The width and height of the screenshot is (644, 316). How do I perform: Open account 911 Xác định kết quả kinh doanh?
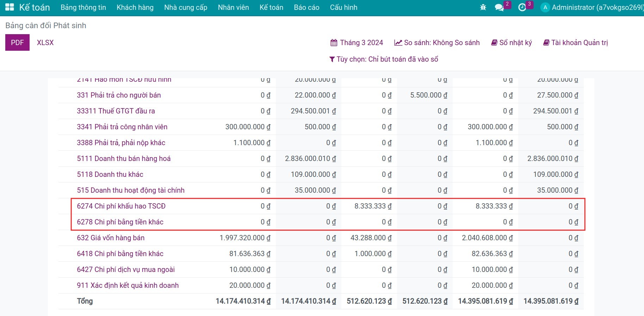pyautogui.click(x=128, y=285)
